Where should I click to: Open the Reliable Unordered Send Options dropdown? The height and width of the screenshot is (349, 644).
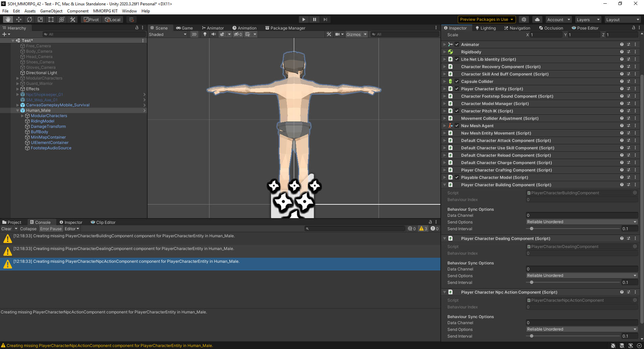coord(581,221)
